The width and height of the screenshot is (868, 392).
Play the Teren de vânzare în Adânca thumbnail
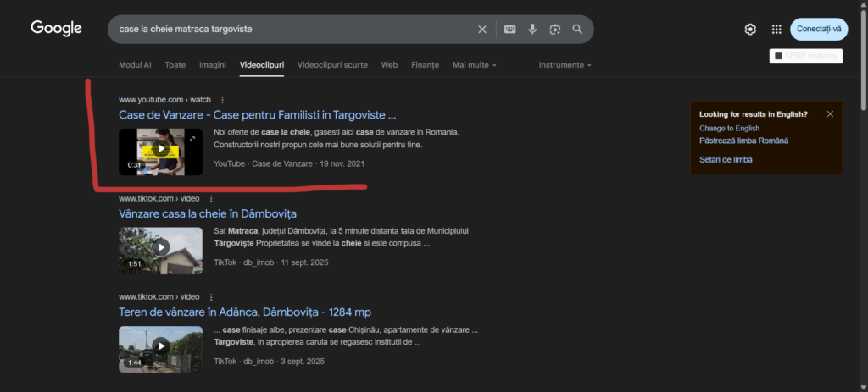pos(160,346)
